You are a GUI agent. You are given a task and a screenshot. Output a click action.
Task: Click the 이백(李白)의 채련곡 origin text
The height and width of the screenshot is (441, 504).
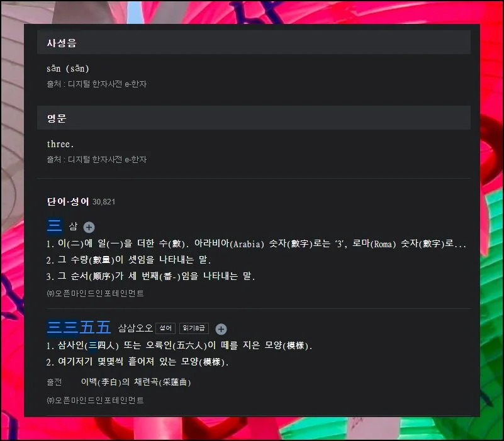[x=135, y=382]
